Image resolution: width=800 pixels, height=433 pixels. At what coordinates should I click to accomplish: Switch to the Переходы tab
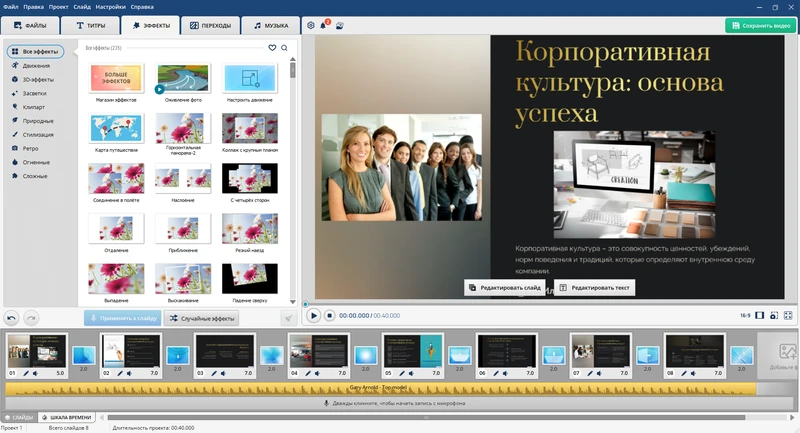210,26
